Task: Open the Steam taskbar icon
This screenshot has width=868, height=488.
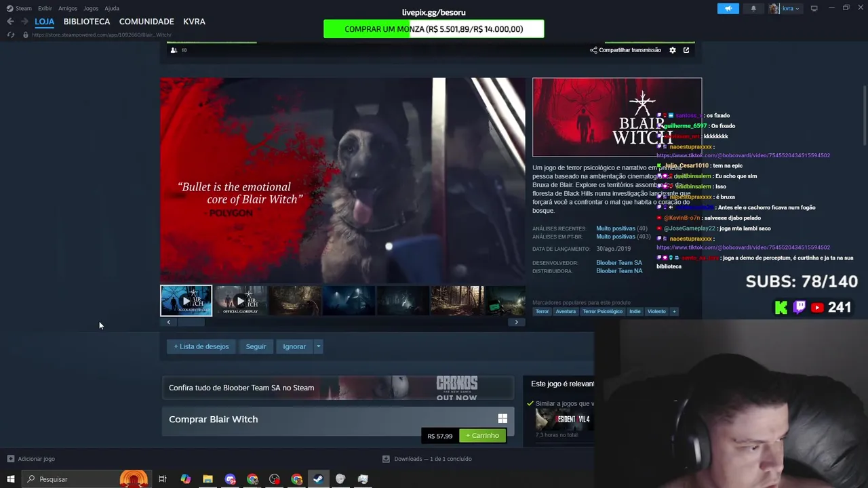Action: click(x=318, y=479)
